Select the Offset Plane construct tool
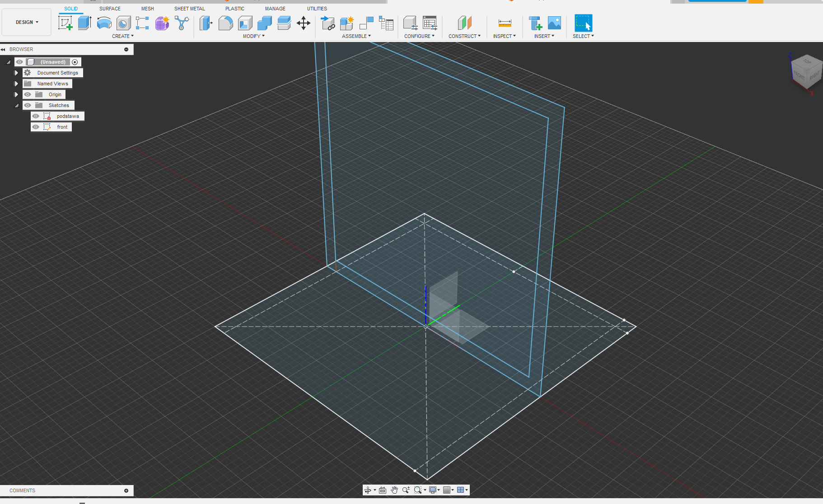This screenshot has width=823, height=504. 464,23
